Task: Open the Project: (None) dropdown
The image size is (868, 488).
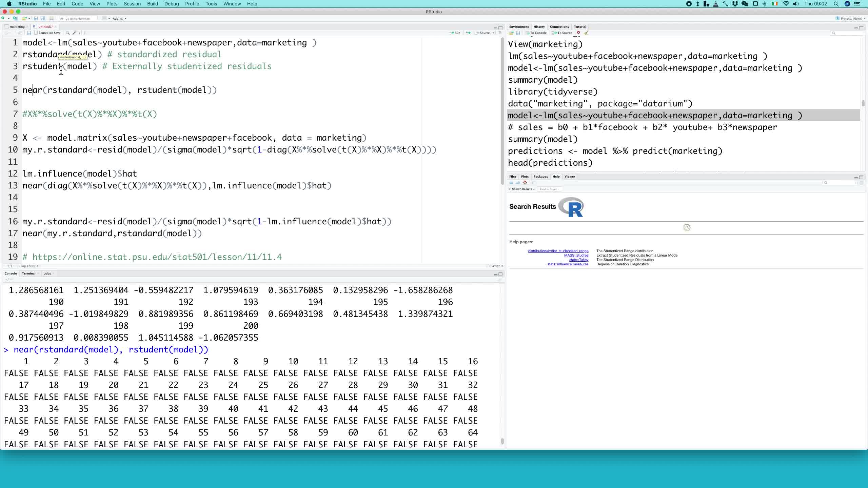Action: (x=850, y=18)
